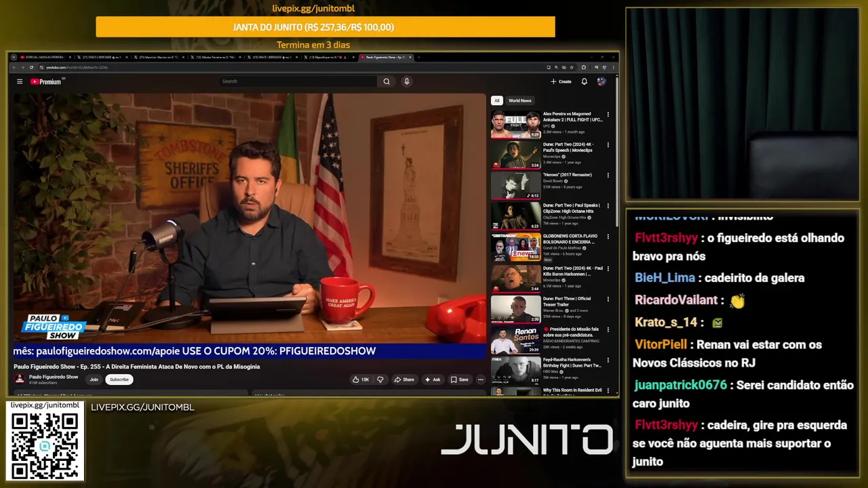Viewport: 868px width, 488px height.
Task: Click chat username Krato_s_14
Action: point(666,323)
